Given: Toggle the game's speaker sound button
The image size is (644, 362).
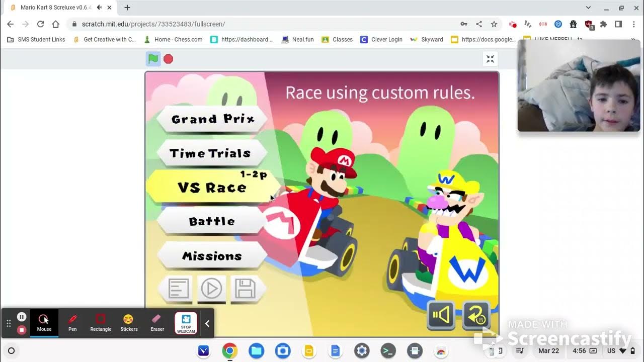Looking at the screenshot, I should point(441,315).
